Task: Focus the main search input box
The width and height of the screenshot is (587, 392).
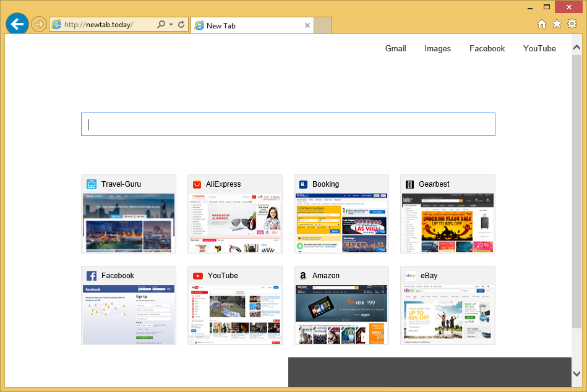Action: tap(288, 124)
